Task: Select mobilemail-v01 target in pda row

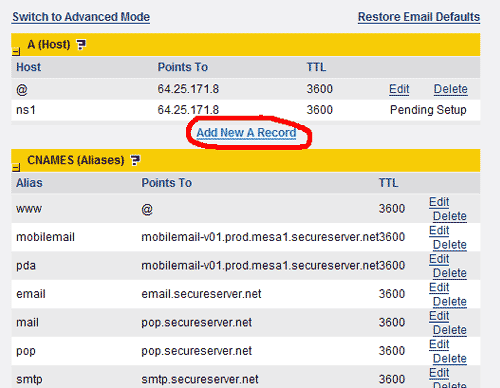Action: (x=260, y=266)
